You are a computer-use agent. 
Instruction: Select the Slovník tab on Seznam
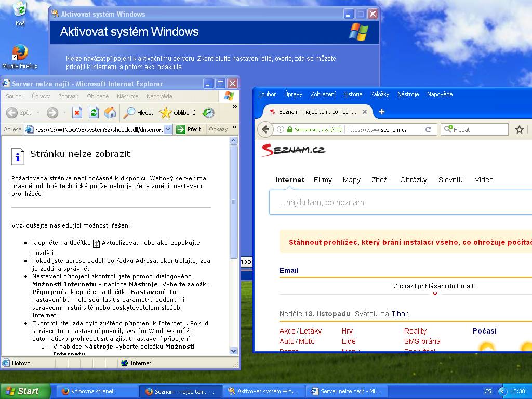pyautogui.click(x=450, y=180)
